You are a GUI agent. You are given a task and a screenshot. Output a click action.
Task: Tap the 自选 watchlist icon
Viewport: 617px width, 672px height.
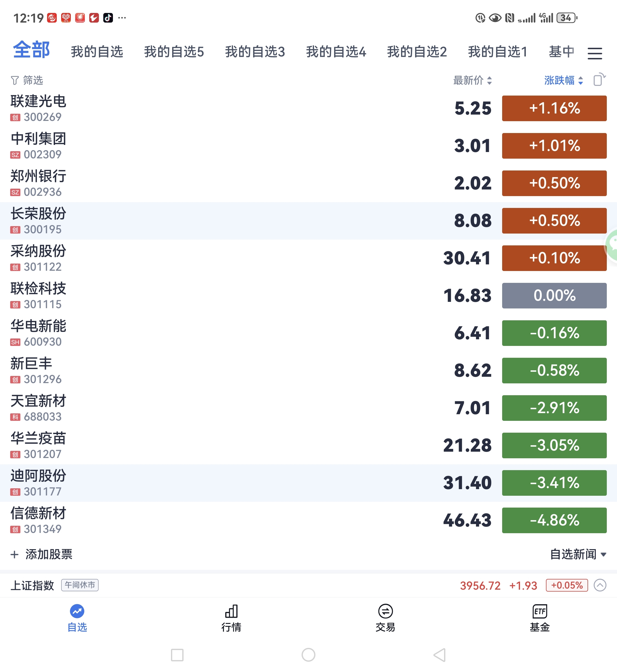point(77,611)
